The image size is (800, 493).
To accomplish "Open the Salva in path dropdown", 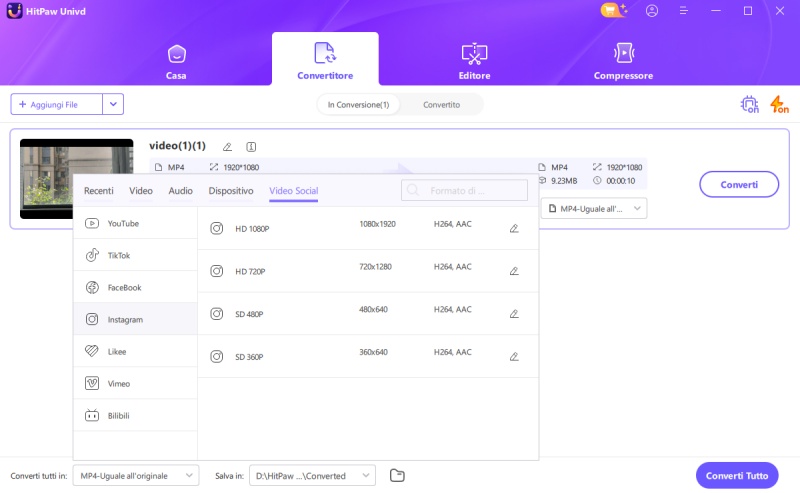I will pos(312,476).
